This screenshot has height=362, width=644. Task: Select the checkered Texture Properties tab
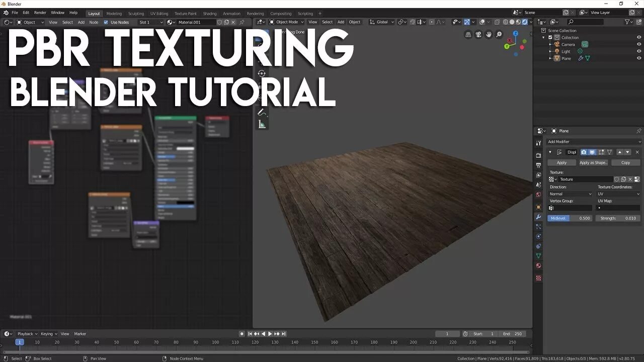538,278
